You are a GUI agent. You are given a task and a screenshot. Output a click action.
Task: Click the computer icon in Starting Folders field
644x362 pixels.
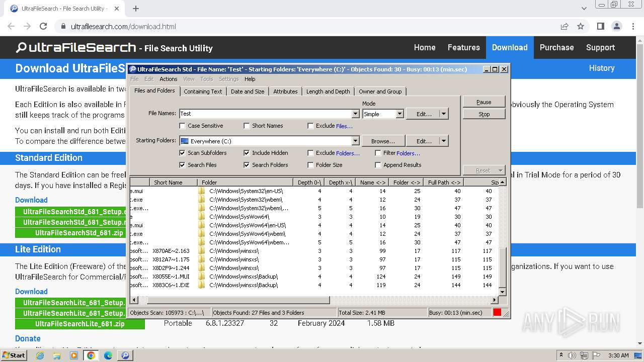point(184,141)
